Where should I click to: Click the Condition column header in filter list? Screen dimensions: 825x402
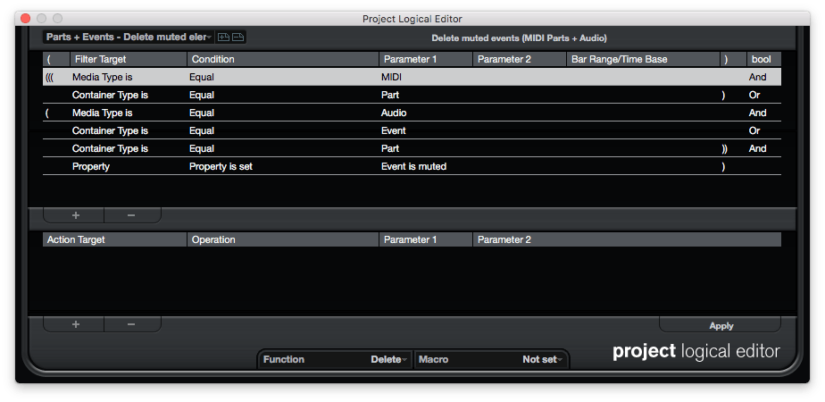click(x=283, y=59)
